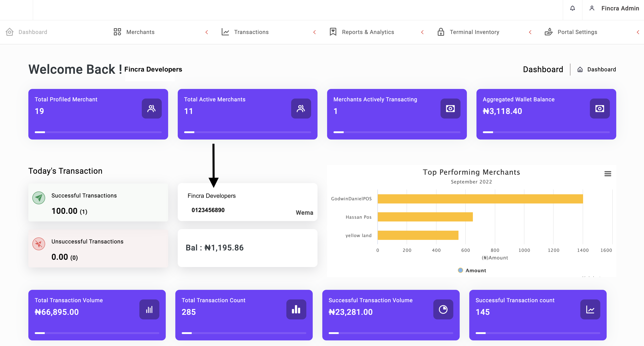
Task: Expand the Terminal Inventory chevron
Action: point(530,32)
